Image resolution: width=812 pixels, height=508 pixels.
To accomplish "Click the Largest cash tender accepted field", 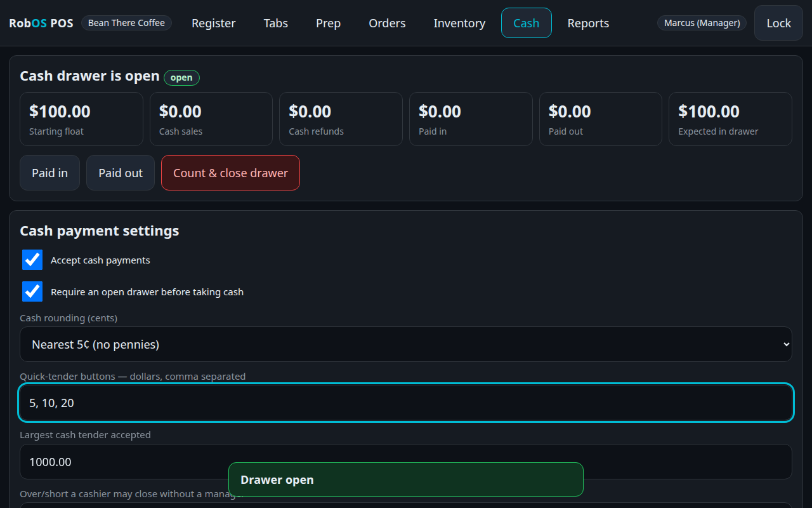I will coord(406,462).
